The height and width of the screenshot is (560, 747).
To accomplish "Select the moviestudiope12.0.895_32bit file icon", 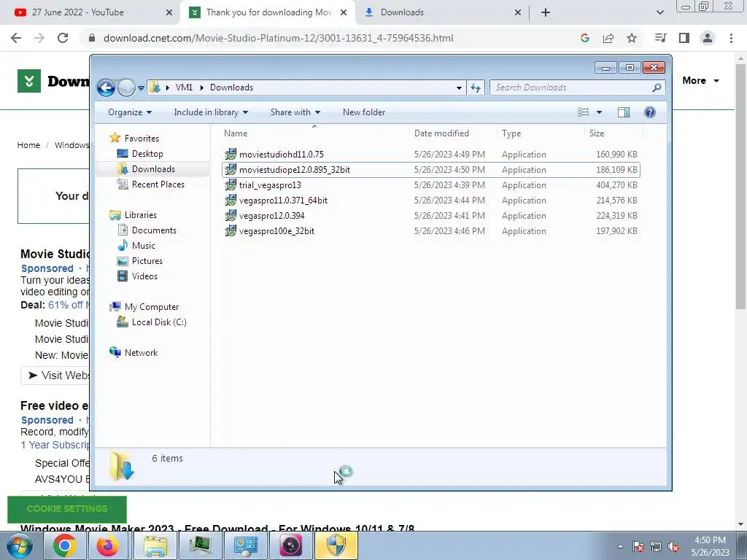I will (x=231, y=169).
